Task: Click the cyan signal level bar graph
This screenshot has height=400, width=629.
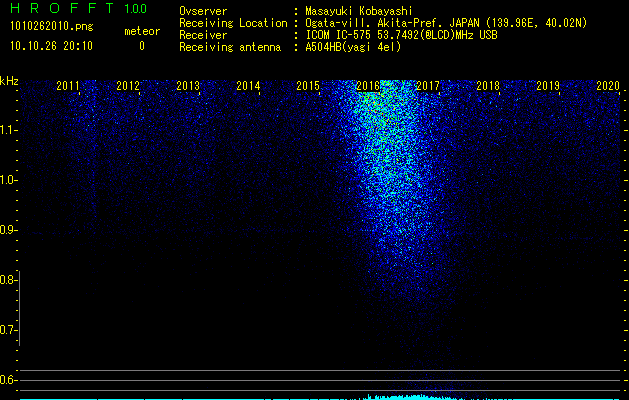Action: [x=320, y=398]
